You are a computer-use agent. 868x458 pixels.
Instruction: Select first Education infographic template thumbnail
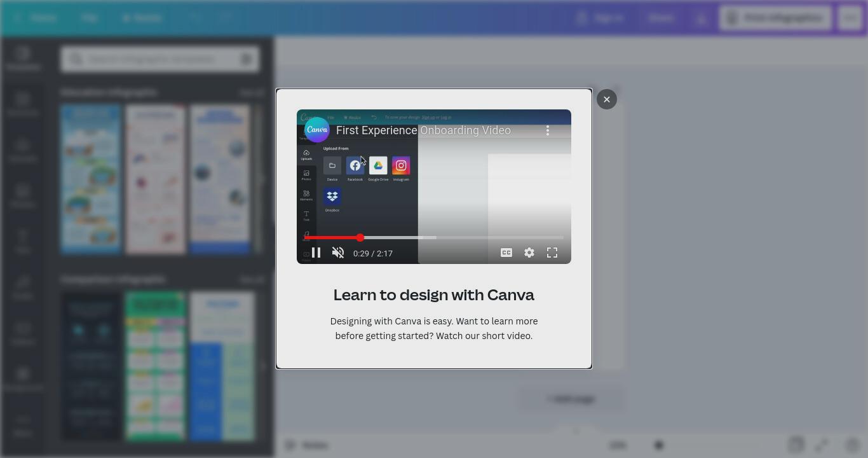pos(91,179)
